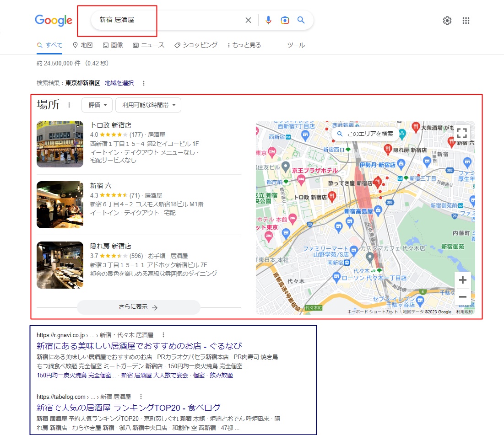The height and width of the screenshot is (435, 504).
Task: Open the もっと見る menu
Action: tap(244, 45)
